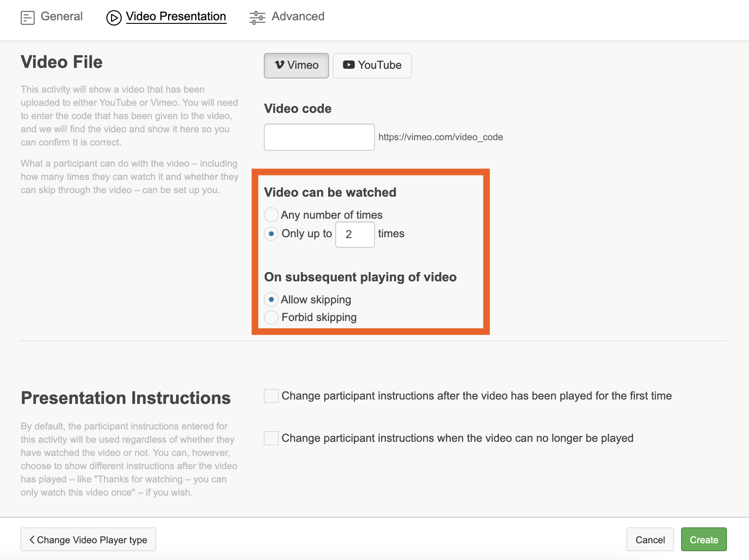The height and width of the screenshot is (560, 749).
Task: Select the Only up to radio button
Action: [271, 234]
